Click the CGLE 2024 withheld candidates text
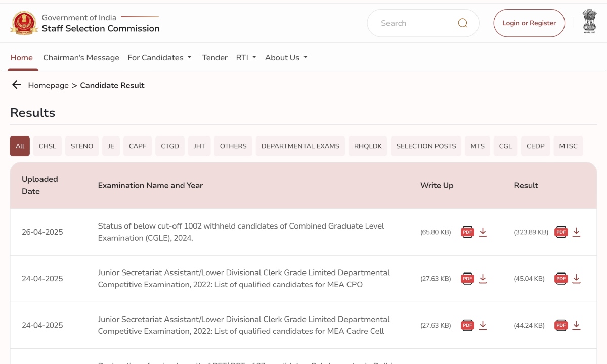The width and height of the screenshot is (607, 364). point(241,232)
